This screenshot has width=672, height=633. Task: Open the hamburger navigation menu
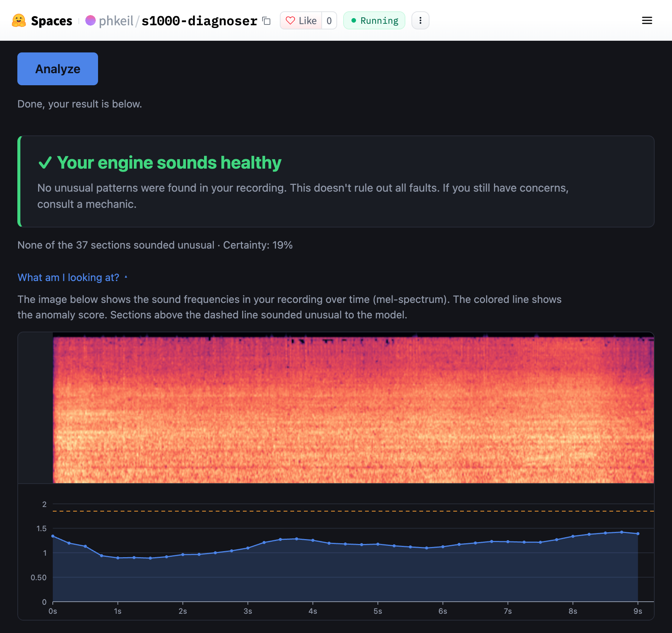coord(647,20)
